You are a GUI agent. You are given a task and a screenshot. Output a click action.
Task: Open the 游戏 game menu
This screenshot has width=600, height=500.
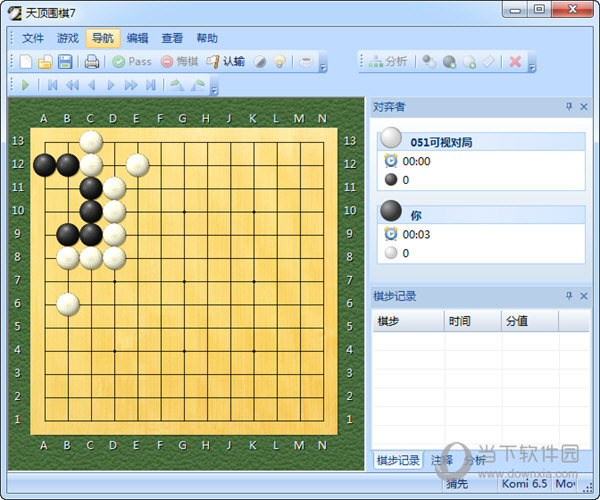coord(68,38)
